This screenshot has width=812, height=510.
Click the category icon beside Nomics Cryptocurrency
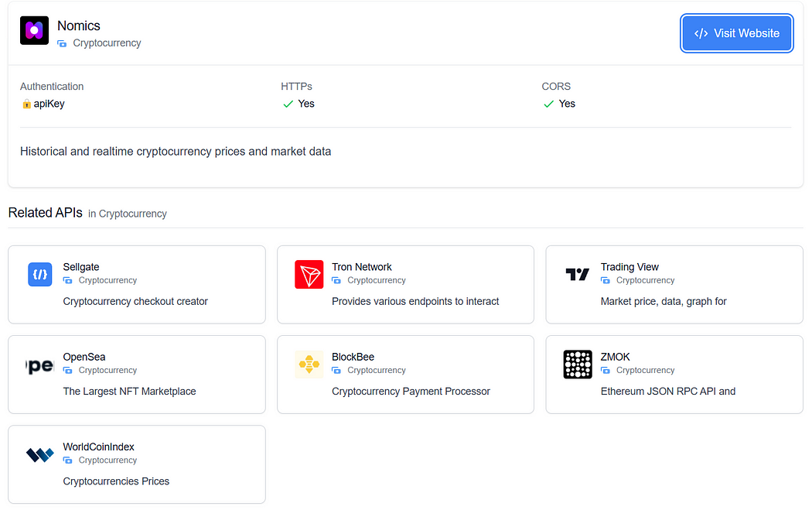[62, 43]
